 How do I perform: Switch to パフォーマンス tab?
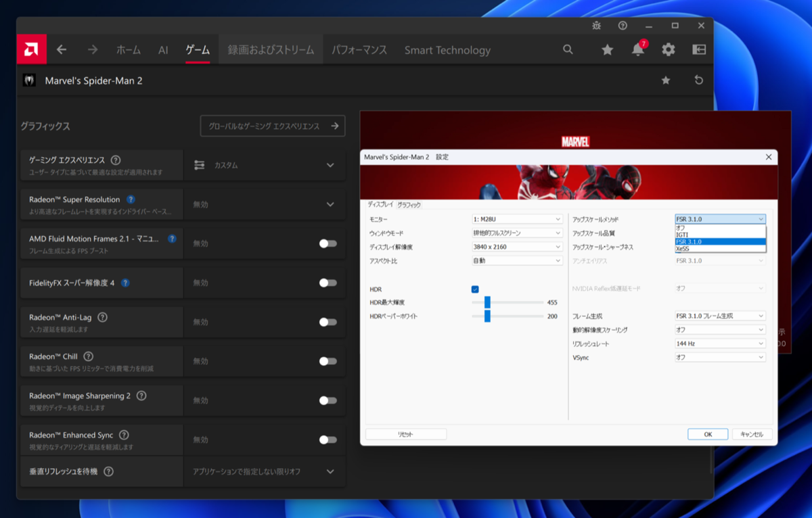[x=359, y=50]
